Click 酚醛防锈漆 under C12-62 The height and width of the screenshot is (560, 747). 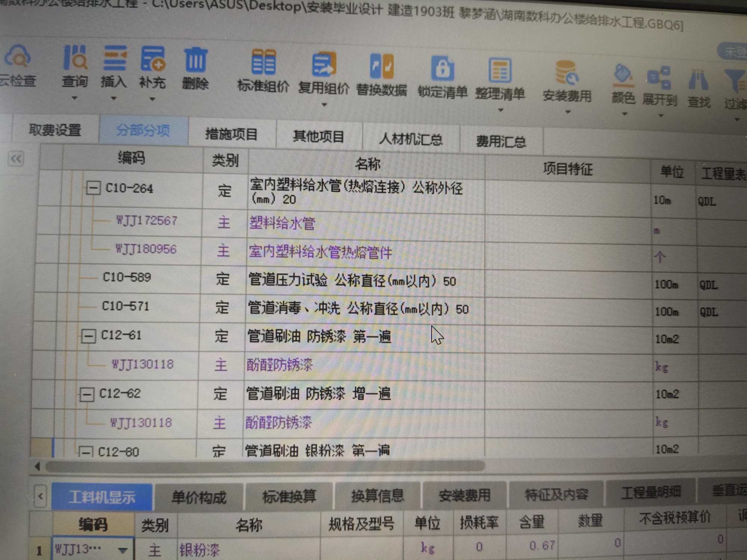[278, 423]
